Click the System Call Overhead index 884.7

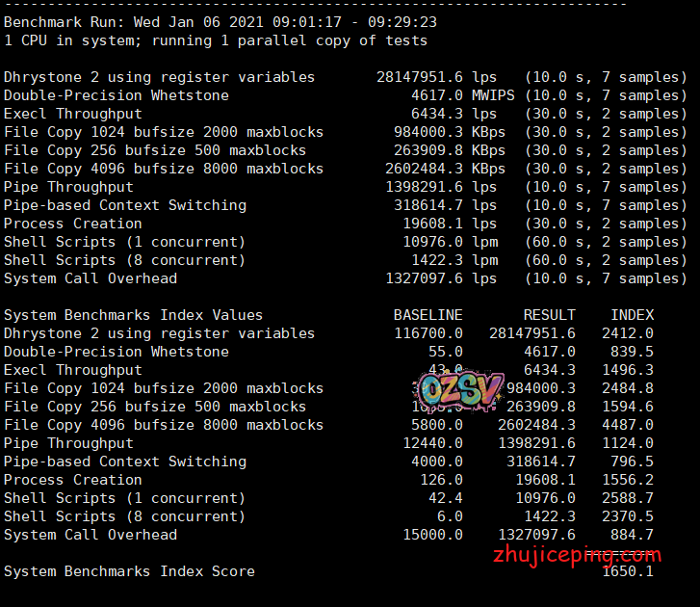point(632,535)
